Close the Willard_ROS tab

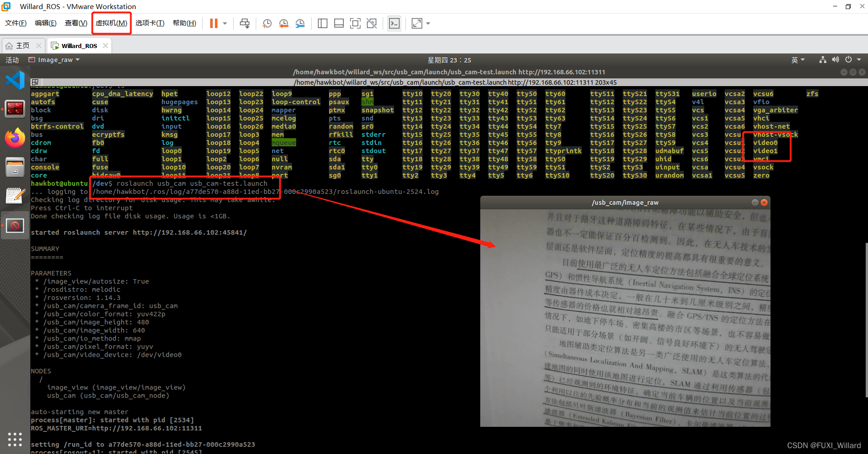pyautogui.click(x=105, y=46)
